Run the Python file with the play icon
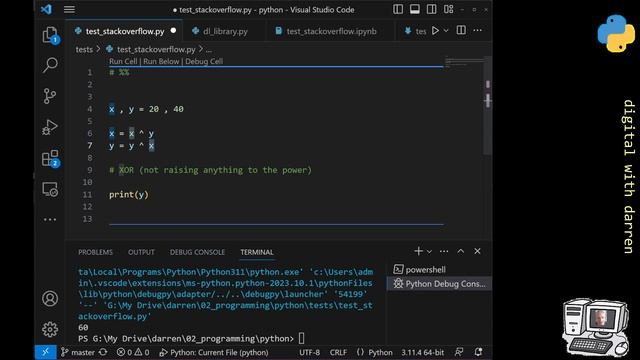This screenshot has width=640, height=360. [x=435, y=31]
